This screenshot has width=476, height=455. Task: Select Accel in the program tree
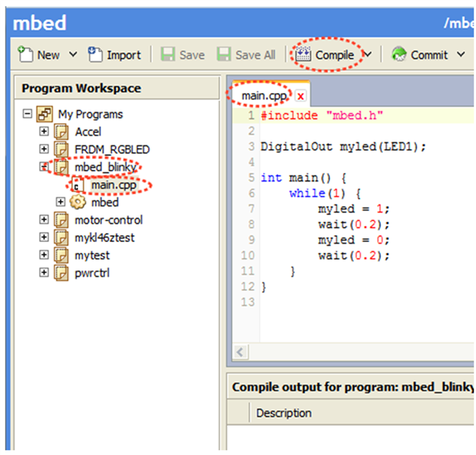click(x=88, y=132)
